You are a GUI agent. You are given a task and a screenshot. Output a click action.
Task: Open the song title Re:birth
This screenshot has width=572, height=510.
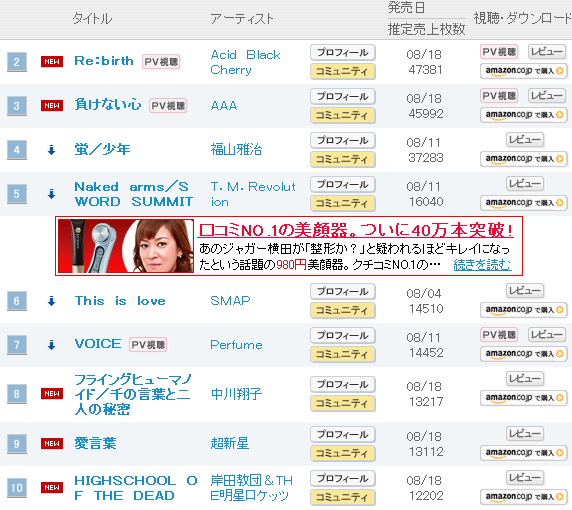point(104,61)
